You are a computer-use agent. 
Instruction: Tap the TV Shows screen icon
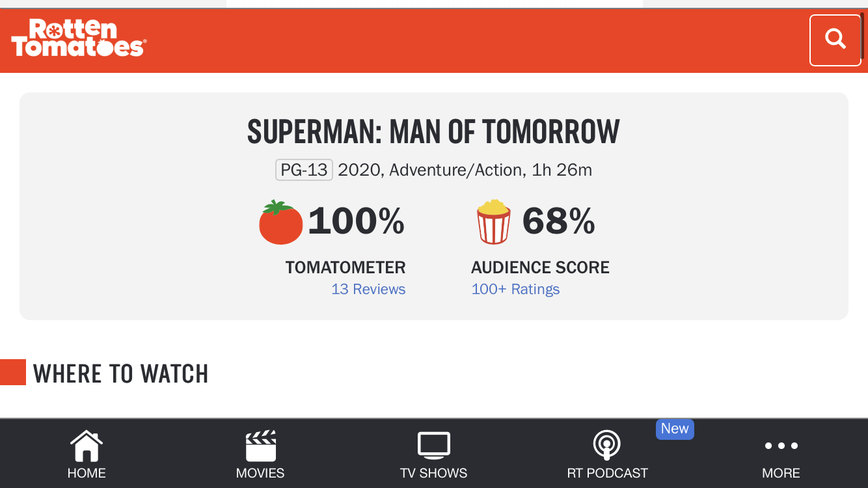pyautogui.click(x=433, y=446)
